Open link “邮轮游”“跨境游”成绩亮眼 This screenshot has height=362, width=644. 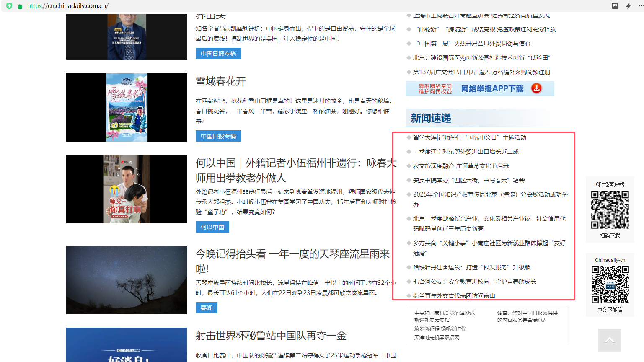pyautogui.click(x=484, y=29)
